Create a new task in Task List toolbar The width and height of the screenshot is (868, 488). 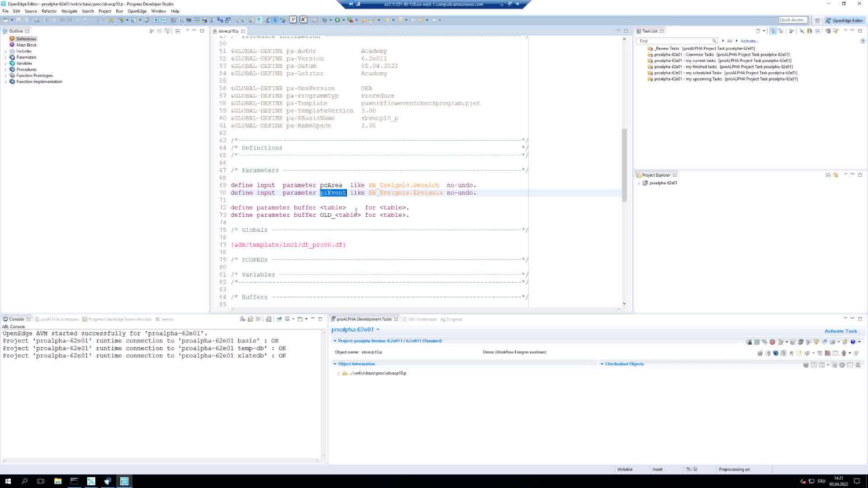[x=758, y=31]
